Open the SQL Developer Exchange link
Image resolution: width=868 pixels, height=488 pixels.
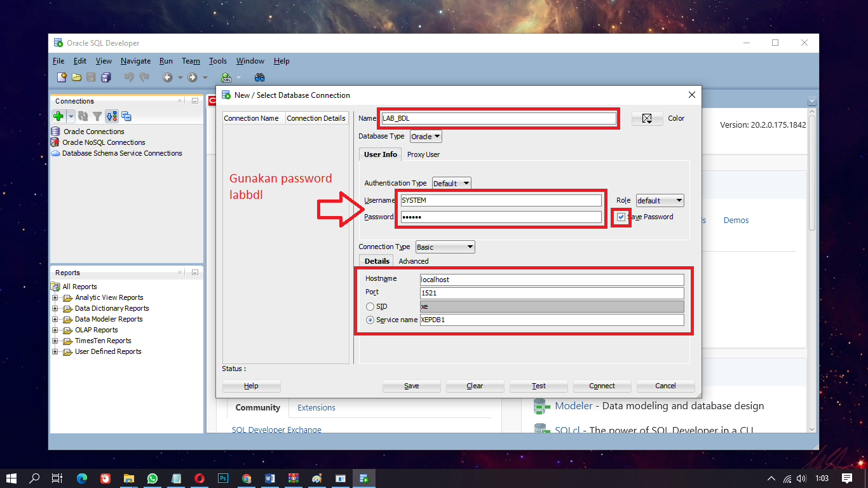276,430
